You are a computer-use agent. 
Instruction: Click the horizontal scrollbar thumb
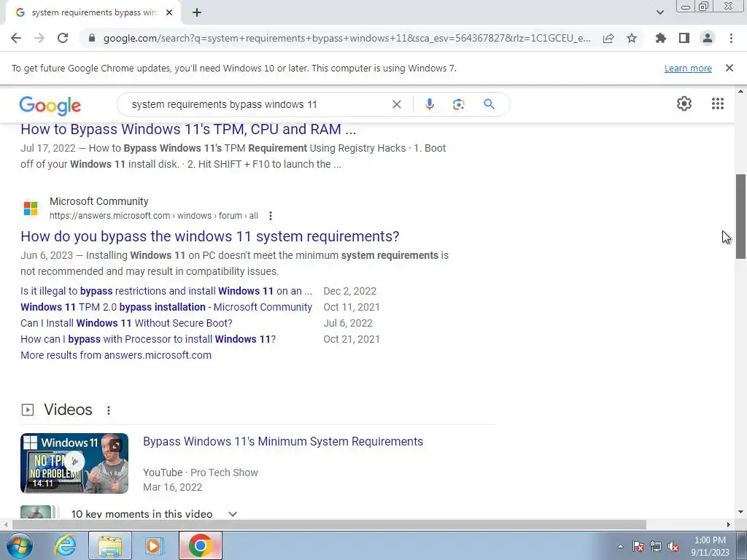(x=329, y=525)
